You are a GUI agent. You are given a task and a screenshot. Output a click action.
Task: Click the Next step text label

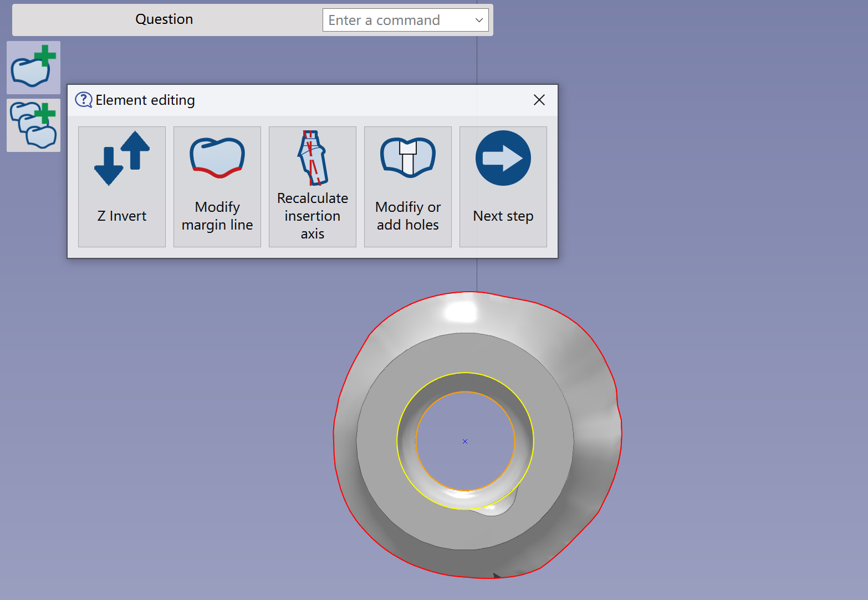coord(503,216)
